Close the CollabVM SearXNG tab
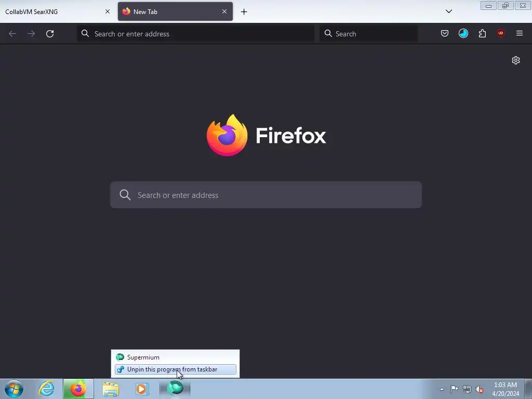Screen dimensions: 532x399 [x=107, y=11]
